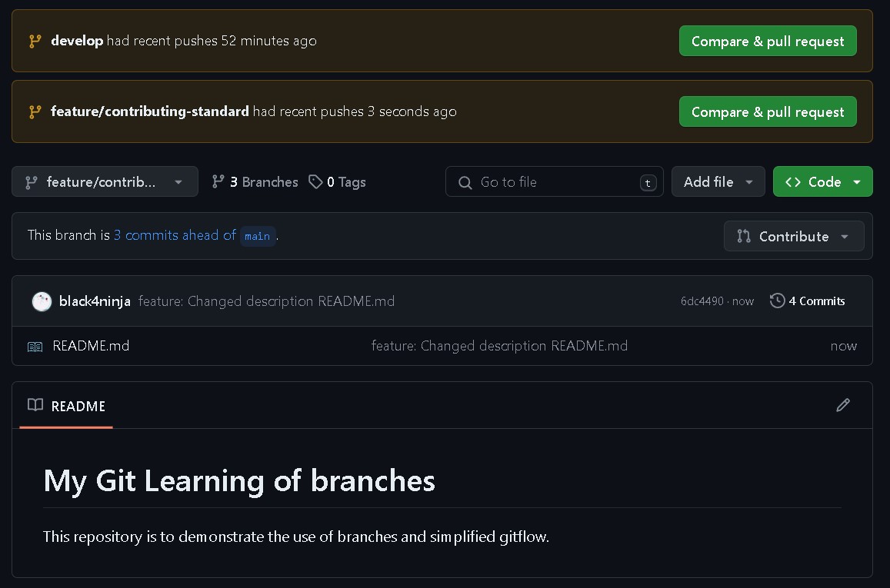Open the black4ninja author profile link

coord(95,301)
